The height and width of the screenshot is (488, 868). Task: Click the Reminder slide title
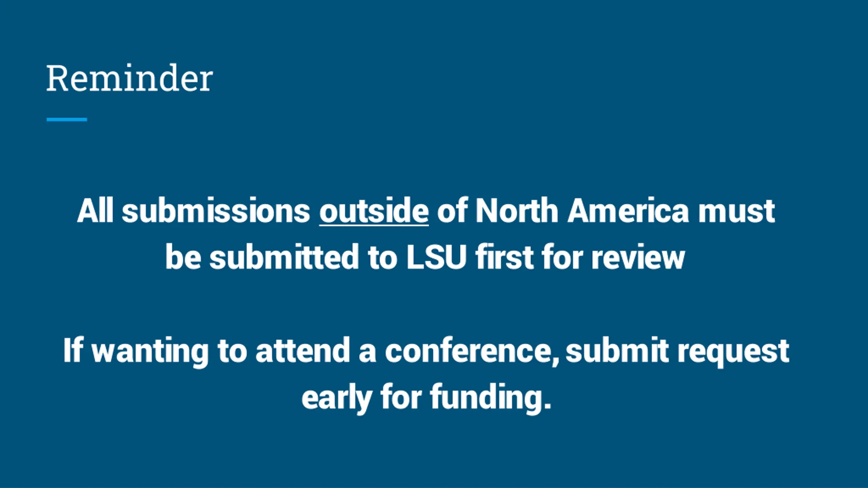click(x=129, y=78)
